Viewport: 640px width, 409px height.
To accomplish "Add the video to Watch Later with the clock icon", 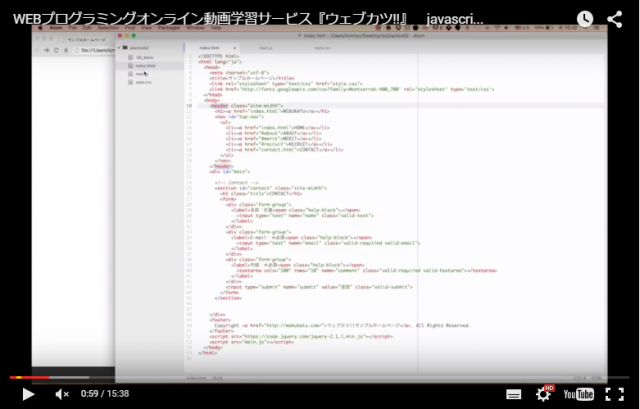I will tap(584, 19).
